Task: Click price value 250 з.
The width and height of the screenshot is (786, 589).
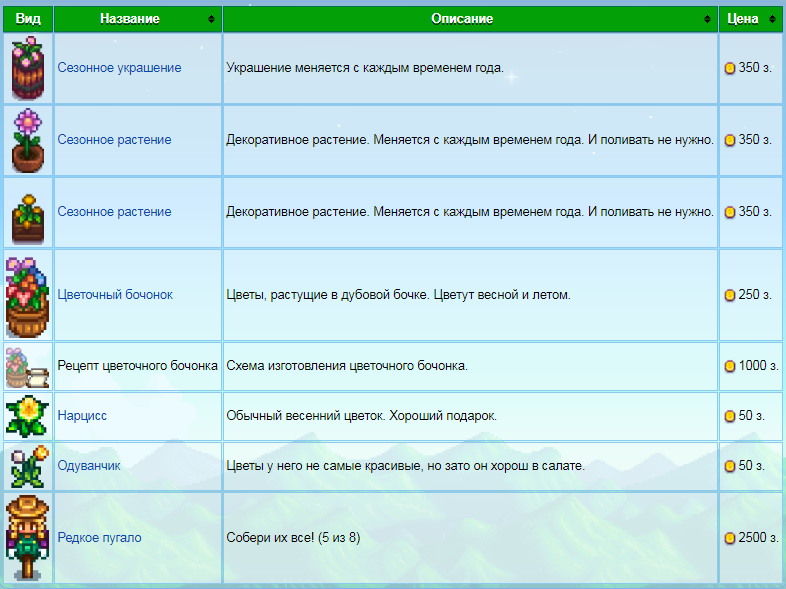Action: coord(755,295)
